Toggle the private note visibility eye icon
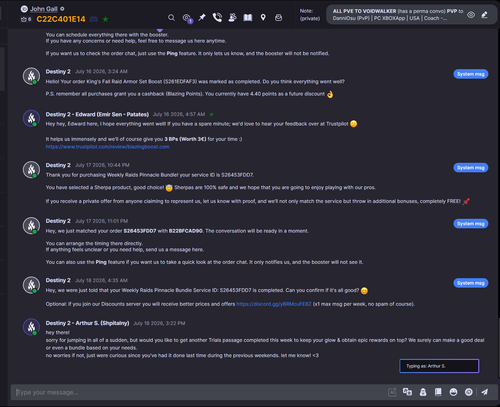Image resolution: width=500 pixels, height=407 pixels. 471,15
